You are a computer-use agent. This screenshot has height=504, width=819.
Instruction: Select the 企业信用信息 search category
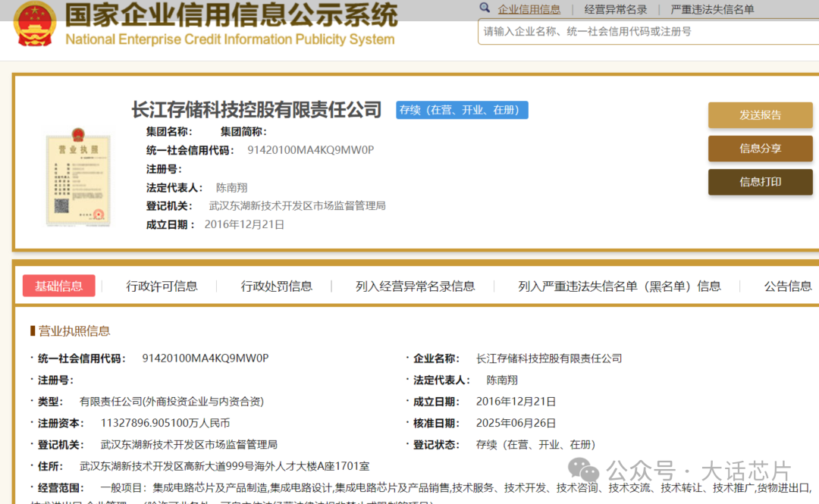[x=529, y=9]
